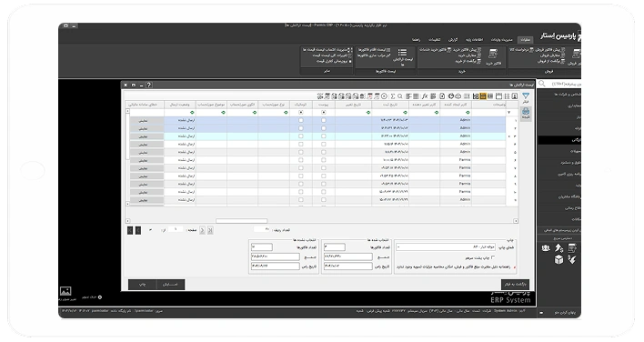Viewport: 644px width, 342px height.
Task: Click the button beside چاپ at bottom
Action: (170, 284)
